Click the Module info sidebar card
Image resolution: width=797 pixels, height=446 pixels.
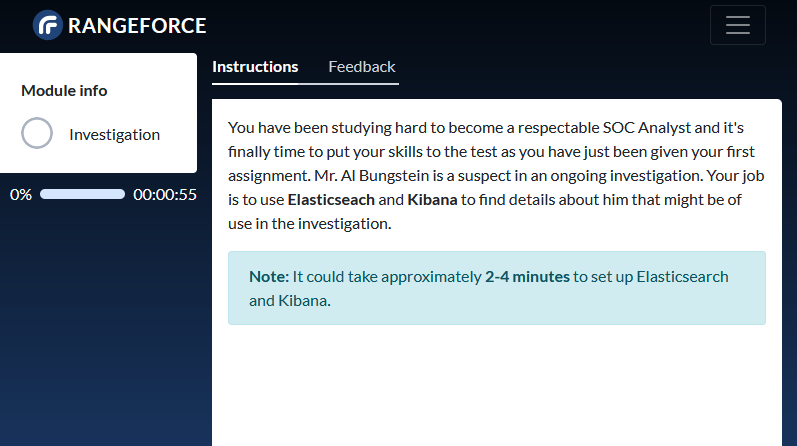tap(98, 113)
